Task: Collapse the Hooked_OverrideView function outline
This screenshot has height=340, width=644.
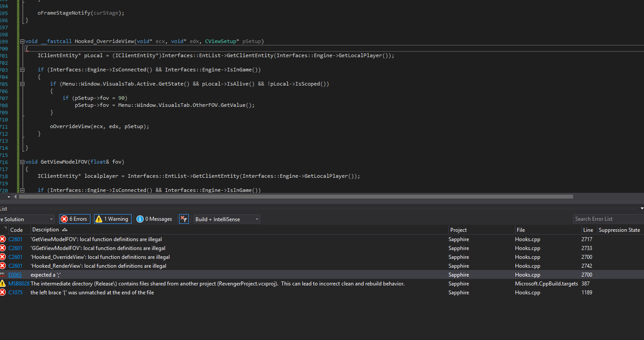Action: pos(23,41)
